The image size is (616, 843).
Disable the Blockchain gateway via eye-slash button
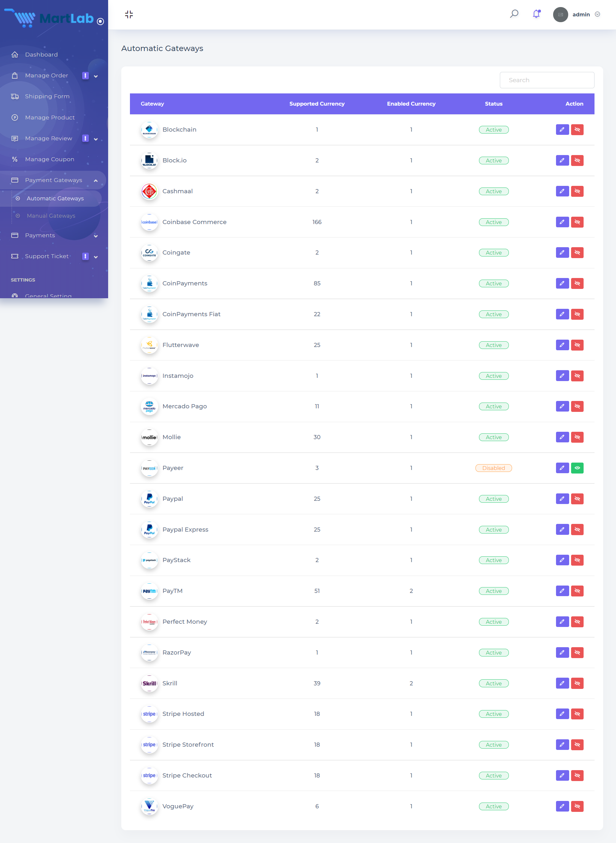[577, 130]
